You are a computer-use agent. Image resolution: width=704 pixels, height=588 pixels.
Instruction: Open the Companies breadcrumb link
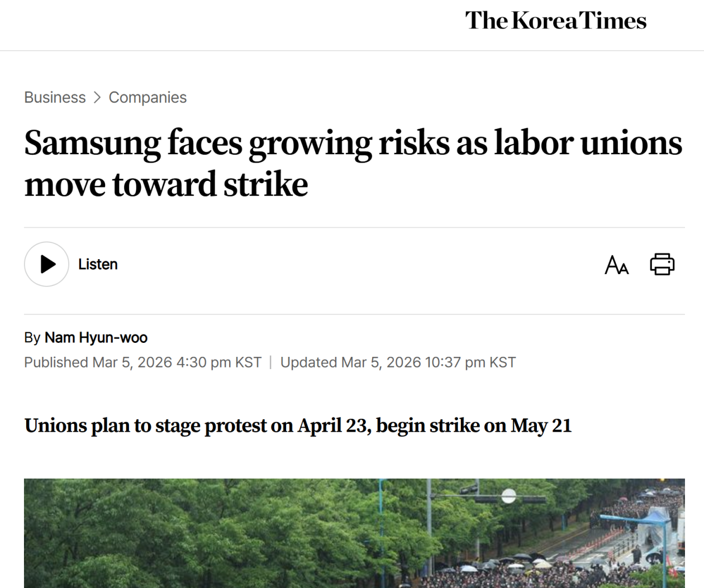pyautogui.click(x=148, y=98)
